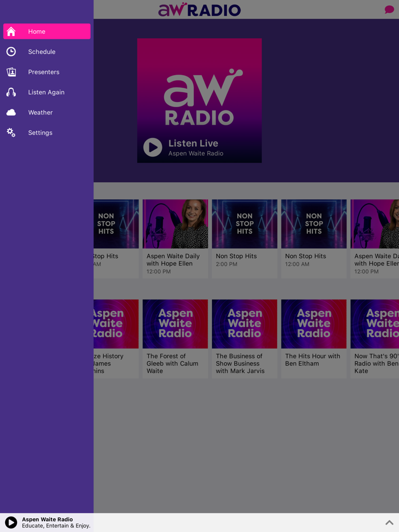Image resolution: width=399 pixels, height=532 pixels.
Task: Click the Settings gears icon
Action: pyautogui.click(x=11, y=133)
